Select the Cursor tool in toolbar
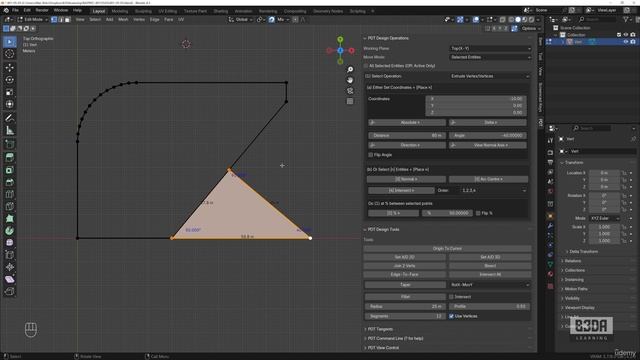Image resolution: width=640 pixels, height=360 pixels. [x=10, y=54]
